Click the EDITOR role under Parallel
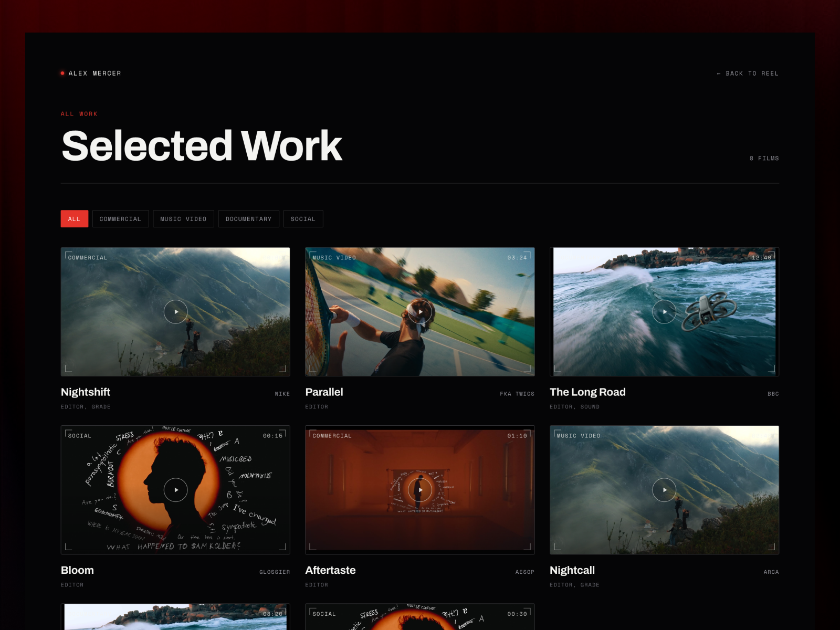 (317, 407)
